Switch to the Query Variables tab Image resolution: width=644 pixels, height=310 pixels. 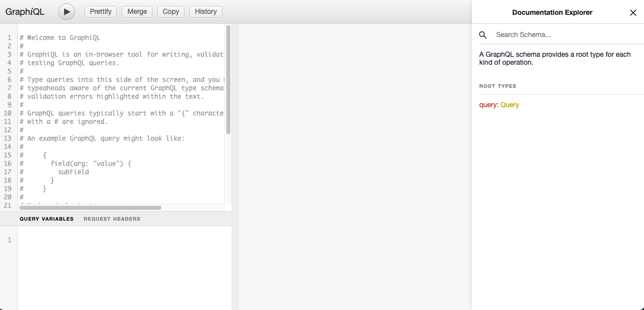[x=46, y=219]
